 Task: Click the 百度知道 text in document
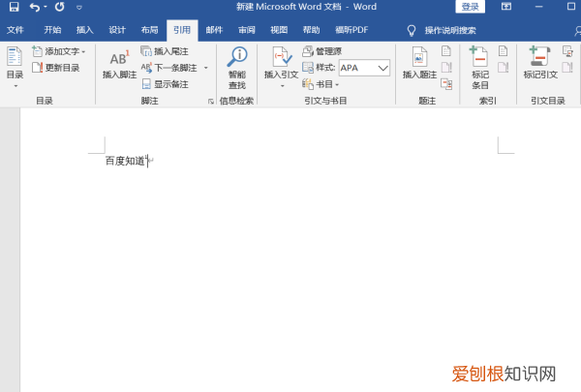pos(125,161)
